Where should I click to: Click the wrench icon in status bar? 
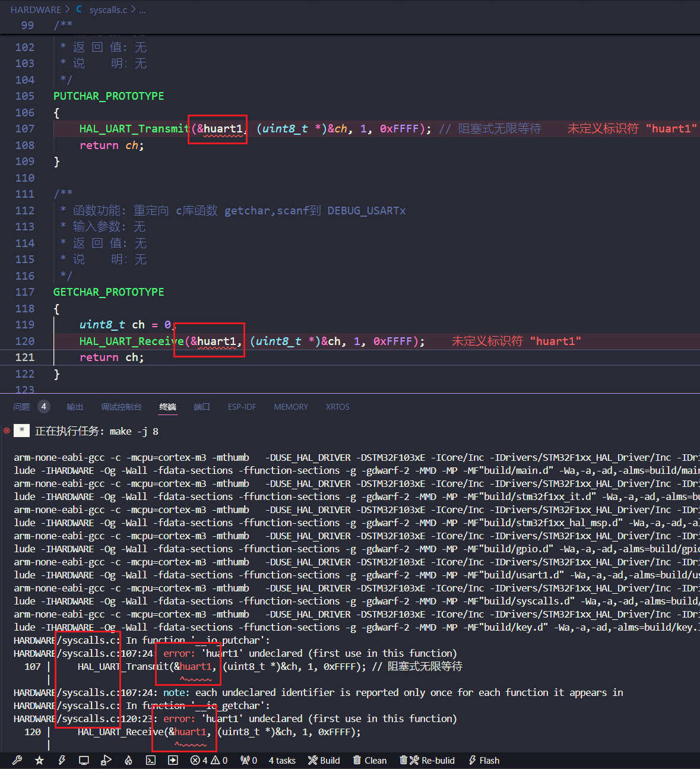(x=17, y=760)
